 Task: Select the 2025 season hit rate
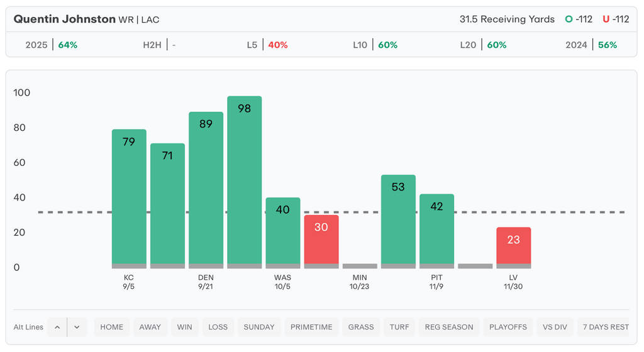tap(52, 45)
